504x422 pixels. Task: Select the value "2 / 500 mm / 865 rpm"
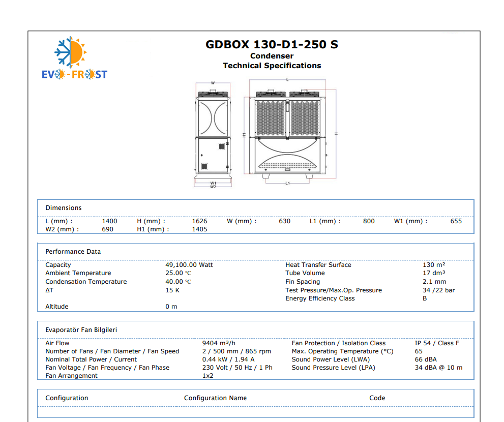click(236, 351)
